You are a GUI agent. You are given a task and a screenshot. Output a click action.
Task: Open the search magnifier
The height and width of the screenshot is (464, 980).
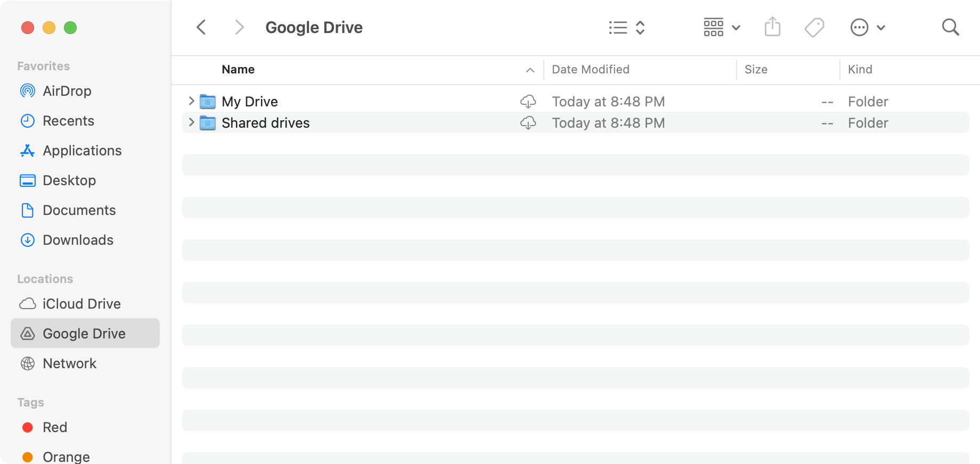point(950,27)
